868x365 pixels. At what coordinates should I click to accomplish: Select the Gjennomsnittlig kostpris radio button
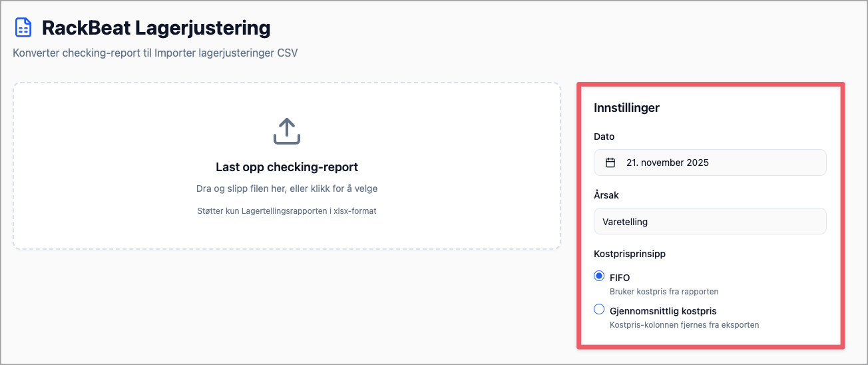[599, 310]
